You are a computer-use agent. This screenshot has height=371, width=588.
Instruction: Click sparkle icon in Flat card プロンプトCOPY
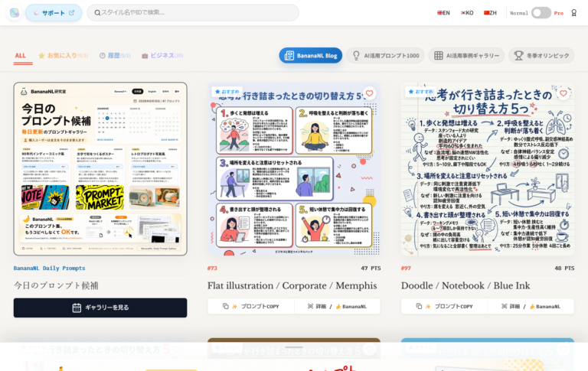[235, 307]
